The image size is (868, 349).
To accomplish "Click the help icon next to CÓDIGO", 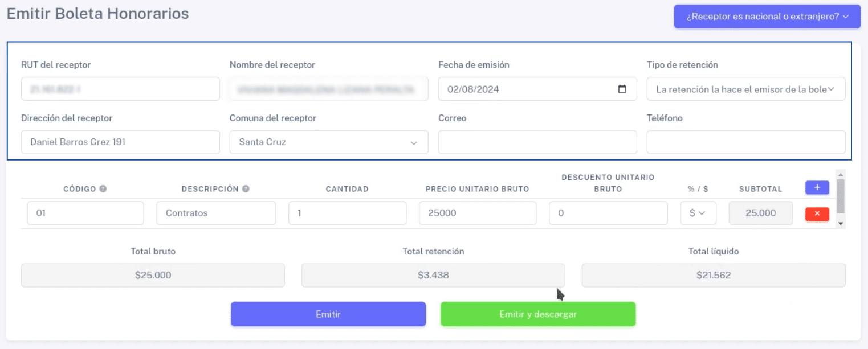I will point(103,189).
